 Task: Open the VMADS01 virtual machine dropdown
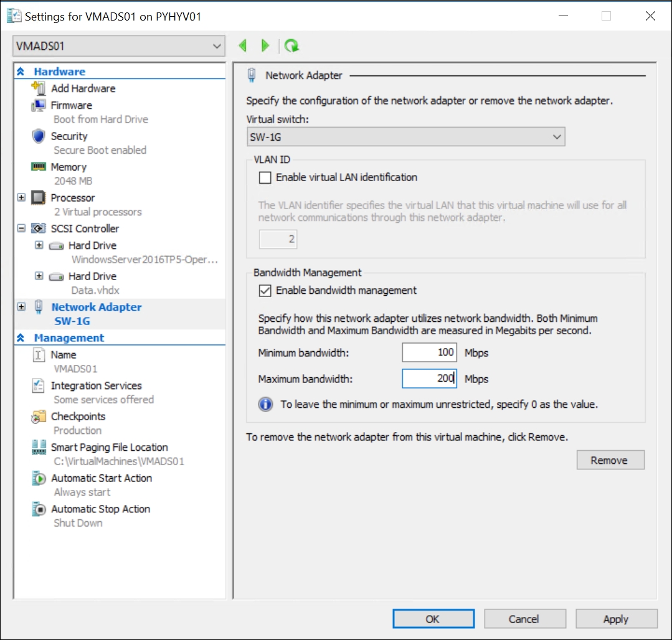[118, 46]
